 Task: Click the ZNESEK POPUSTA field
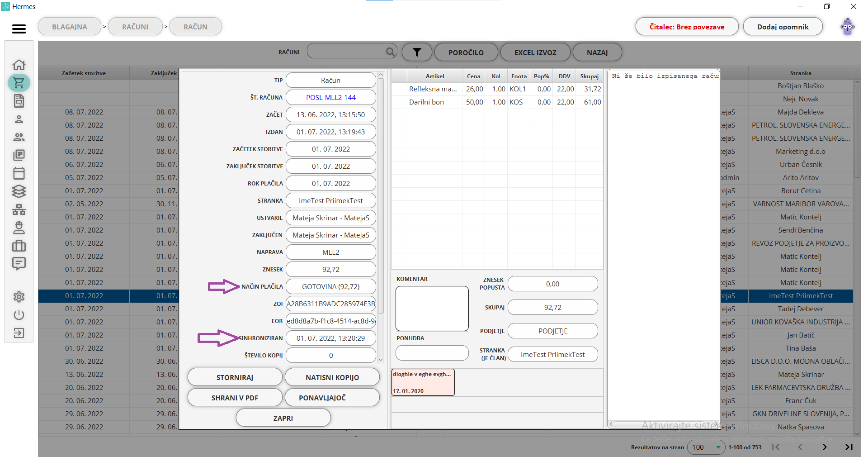(552, 284)
